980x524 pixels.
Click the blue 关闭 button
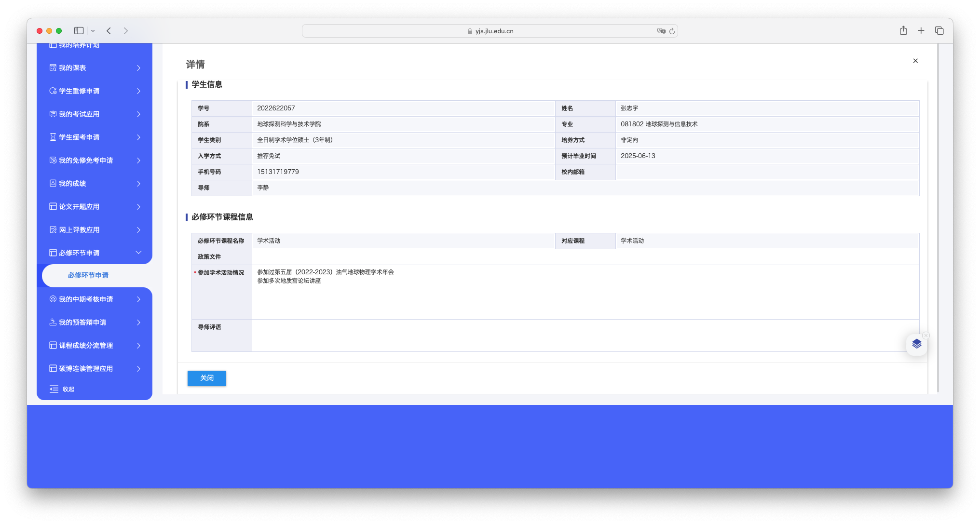click(x=206, y=378)
